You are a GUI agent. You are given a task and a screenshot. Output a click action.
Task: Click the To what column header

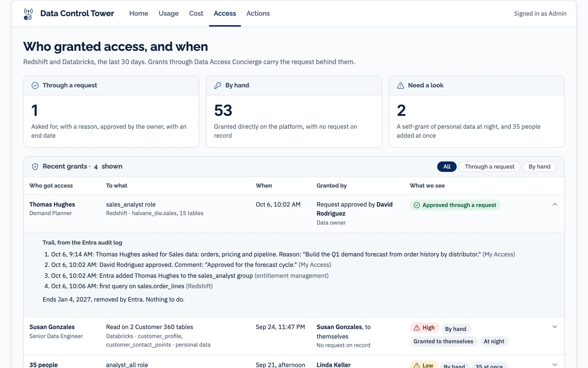[116, 186]
